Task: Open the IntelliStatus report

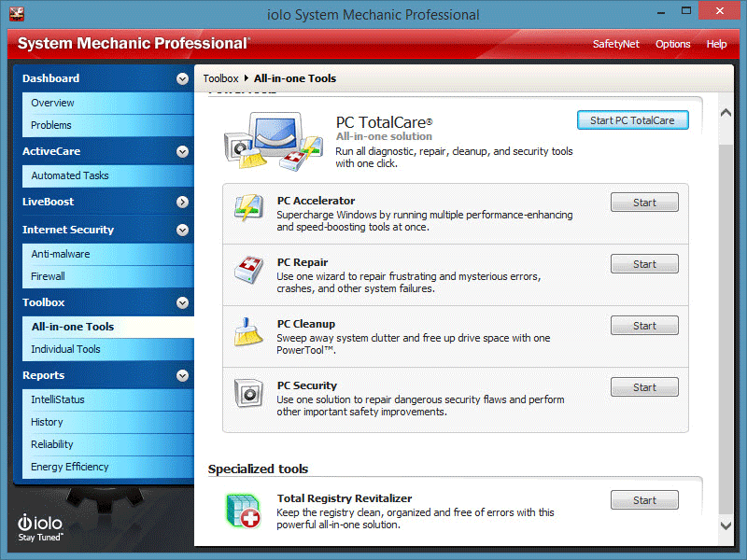Action: [x=108, y=400]
